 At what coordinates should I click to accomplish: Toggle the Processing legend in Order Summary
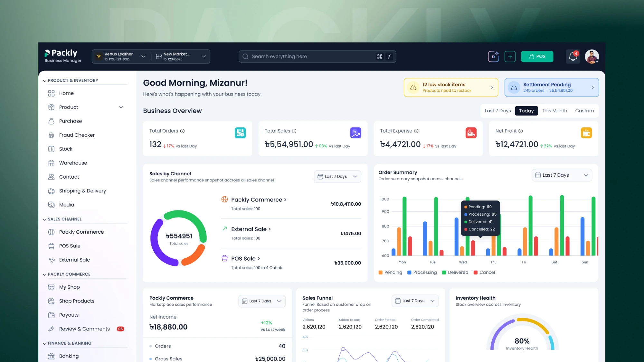tap(422, 272)
